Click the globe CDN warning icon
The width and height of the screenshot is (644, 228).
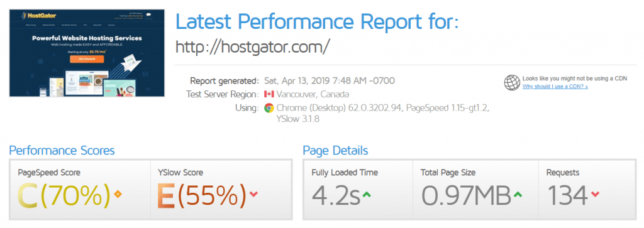pyautogui.click(x=512, y=82)
